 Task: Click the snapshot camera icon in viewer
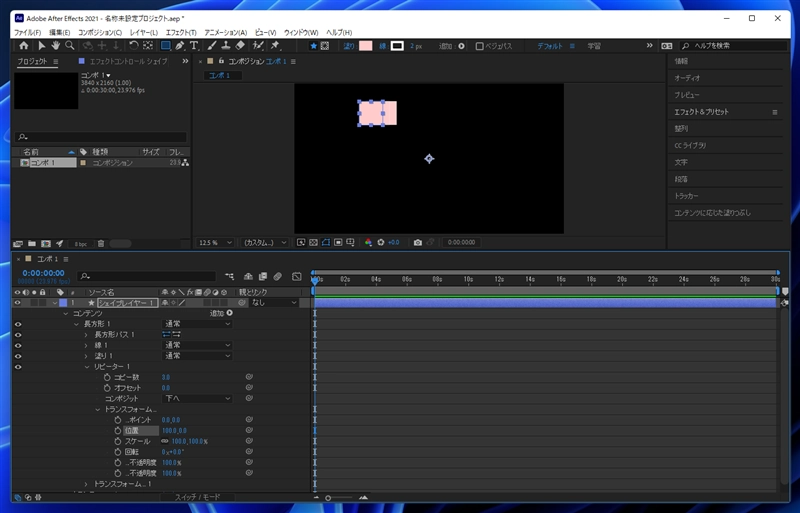click(418, 242)
